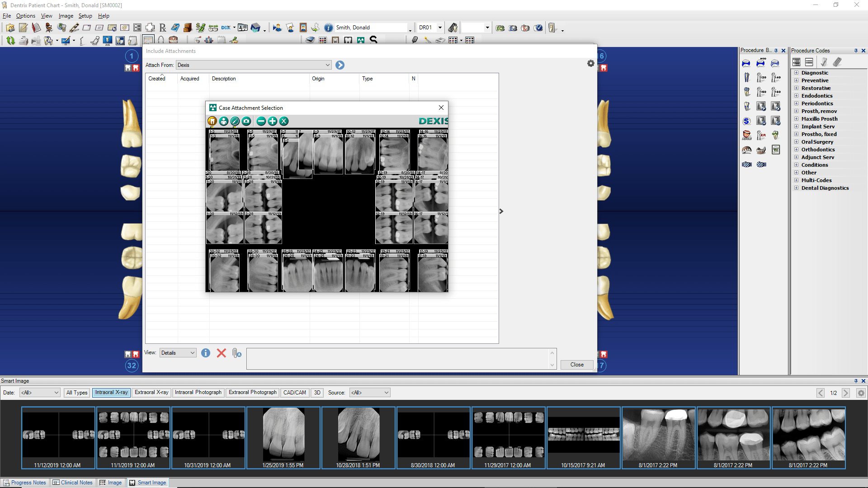868x488 pixels.
Task: Switch to the Clinical Notes tab
Action: click(x=72, y=483)
